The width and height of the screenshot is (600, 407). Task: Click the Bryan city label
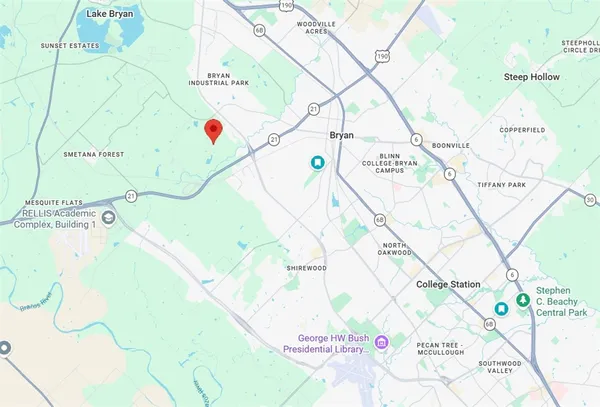pos(341,135)
